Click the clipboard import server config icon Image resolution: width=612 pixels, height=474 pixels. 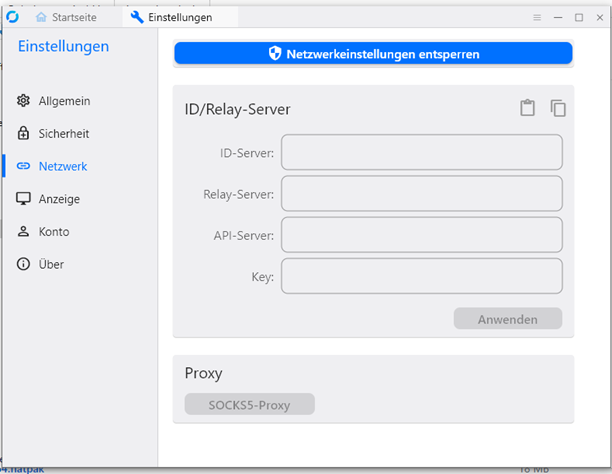[528, 109]
